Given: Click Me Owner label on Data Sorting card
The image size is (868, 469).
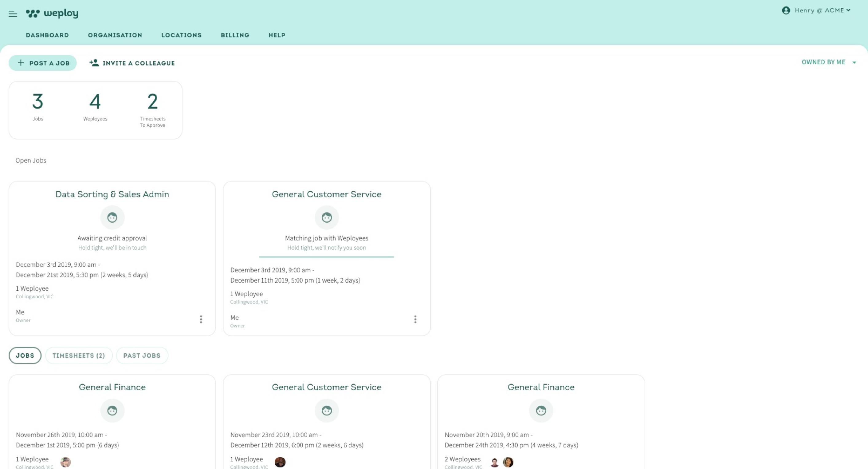Looking at the screenshot, I should (x=23, y=316).
